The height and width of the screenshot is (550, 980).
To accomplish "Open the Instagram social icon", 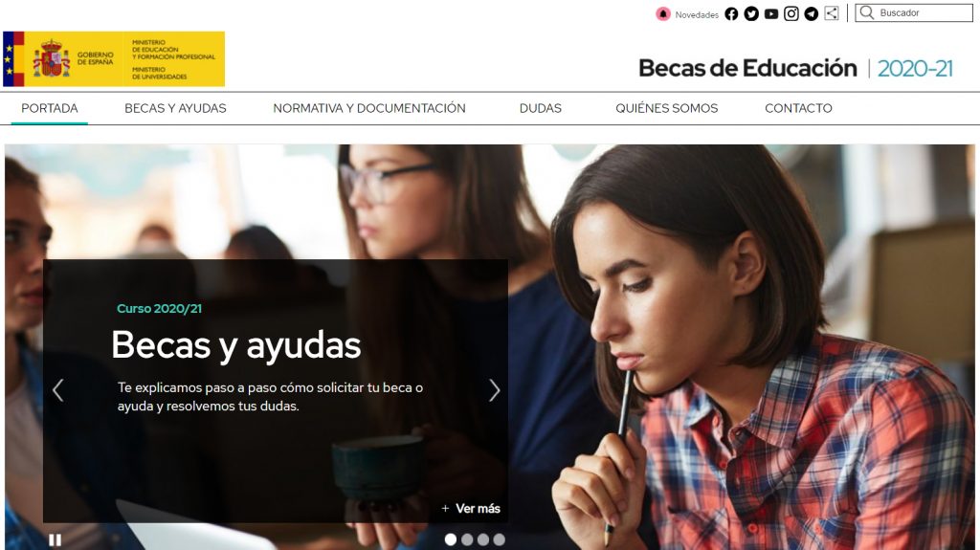I will [791, 13].
